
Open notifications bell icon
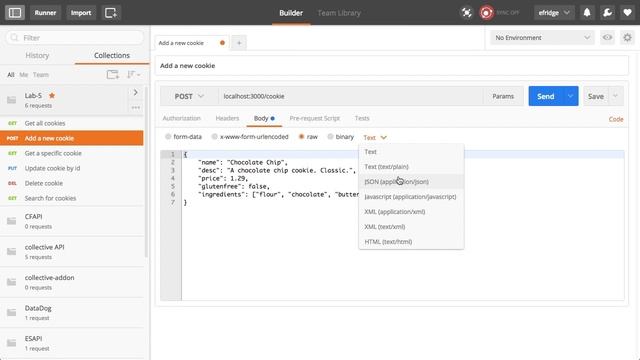pyautogui.click(x=587, y=13)
